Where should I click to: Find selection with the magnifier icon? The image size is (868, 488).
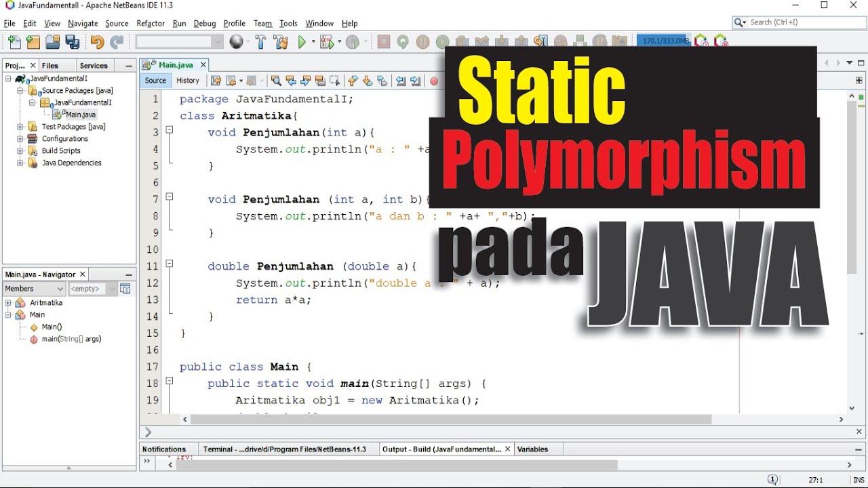276,81
